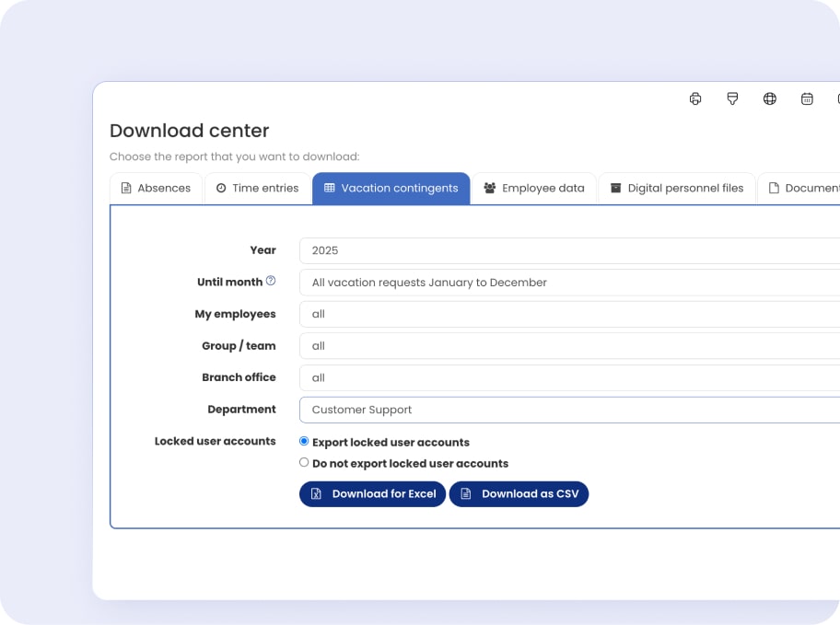Switch to the Absences tab
The image size is (840, 625).
(156, 188)
